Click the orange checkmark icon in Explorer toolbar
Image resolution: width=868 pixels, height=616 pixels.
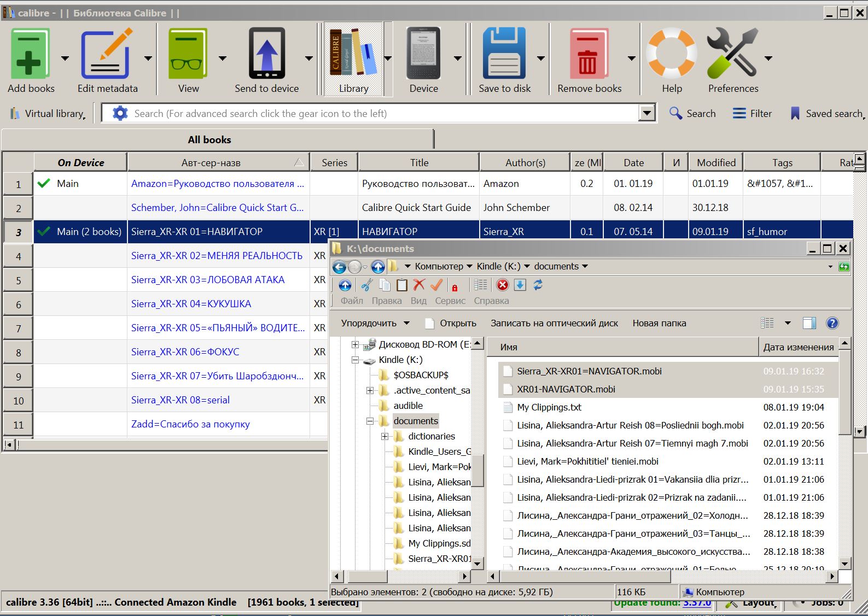click(436, 285)
